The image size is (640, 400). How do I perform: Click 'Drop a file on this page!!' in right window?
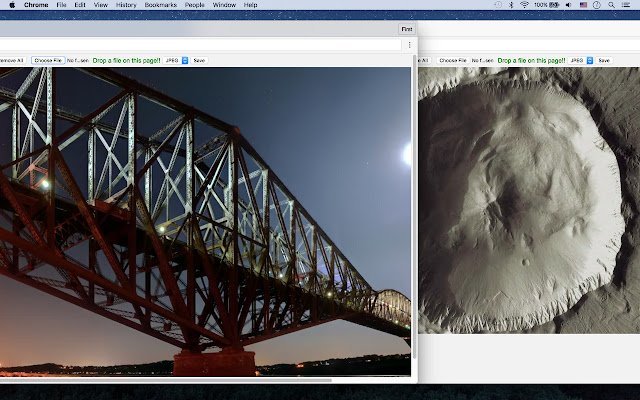point(531,60)
